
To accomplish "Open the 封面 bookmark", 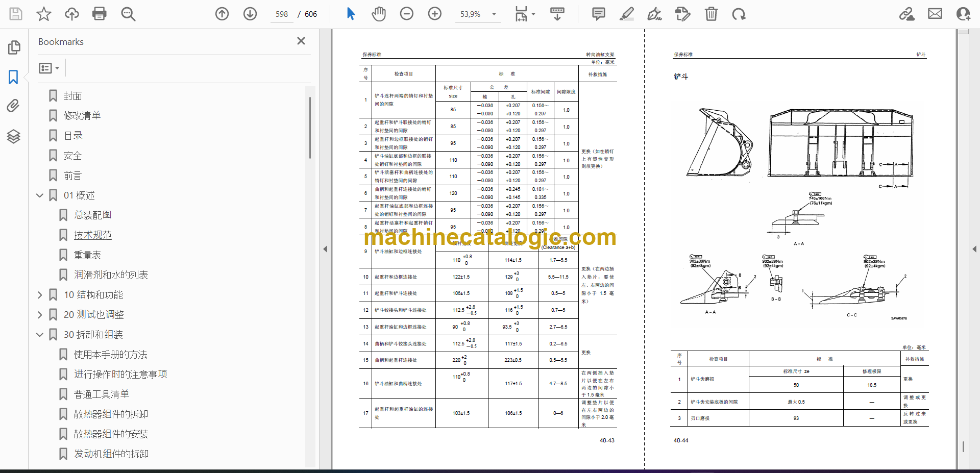I will click(x=72, y=96).
